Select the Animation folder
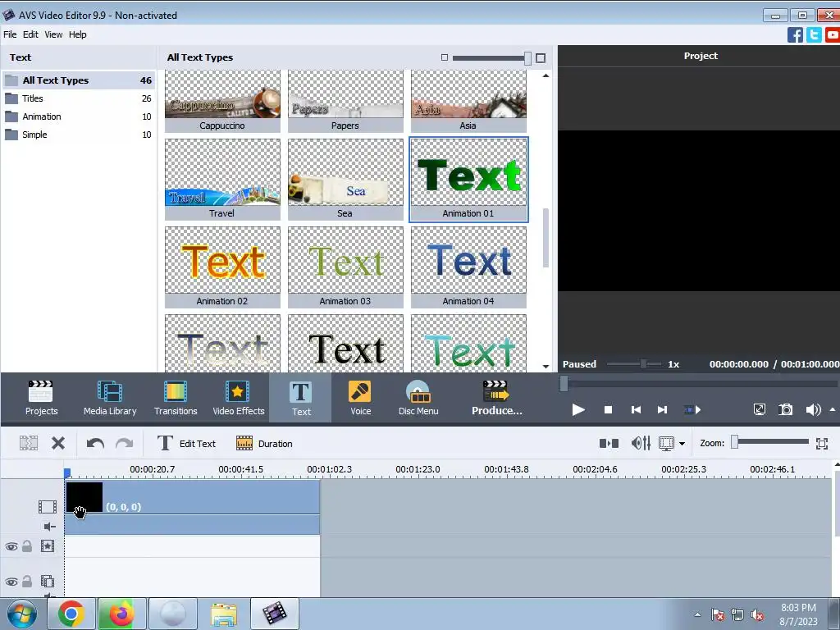The width and height of the screenshot is (840, 630). point(79,116)
